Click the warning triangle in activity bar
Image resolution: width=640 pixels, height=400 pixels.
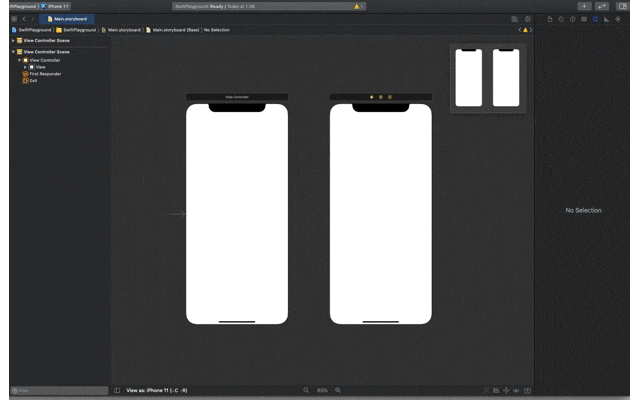point(357,7)
